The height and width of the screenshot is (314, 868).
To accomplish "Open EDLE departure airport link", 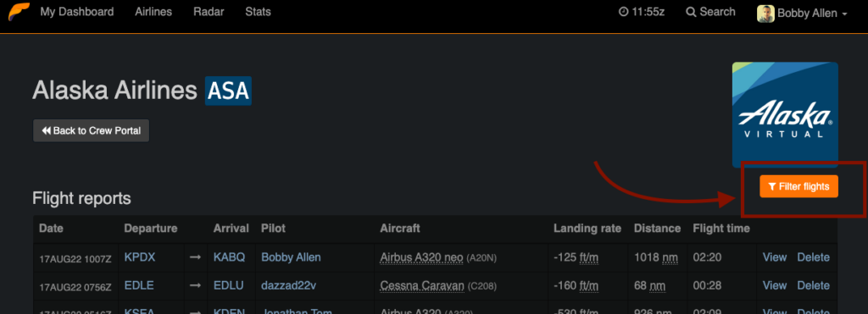I will 139,285.
